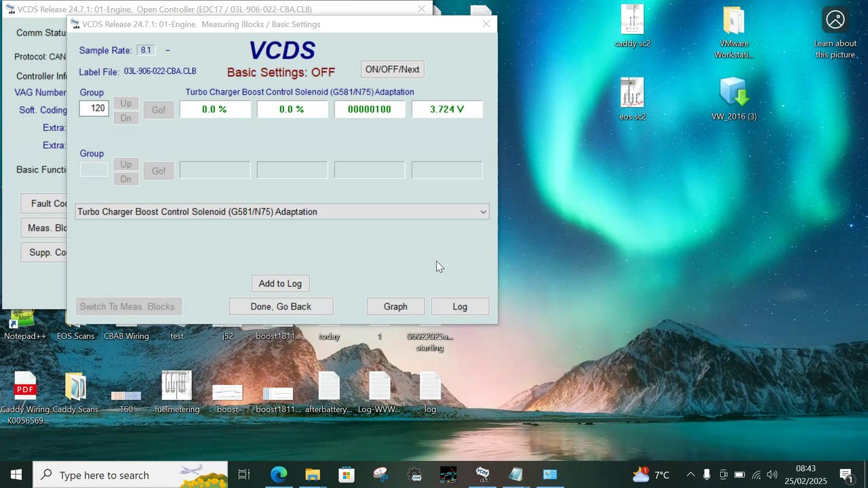Click the Log button
Viewport: 868px width, 488px height.
tap(460, 306)
